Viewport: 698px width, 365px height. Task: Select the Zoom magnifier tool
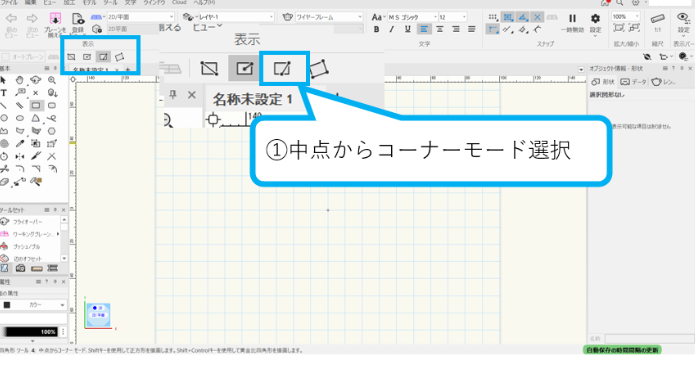[52, 80]
